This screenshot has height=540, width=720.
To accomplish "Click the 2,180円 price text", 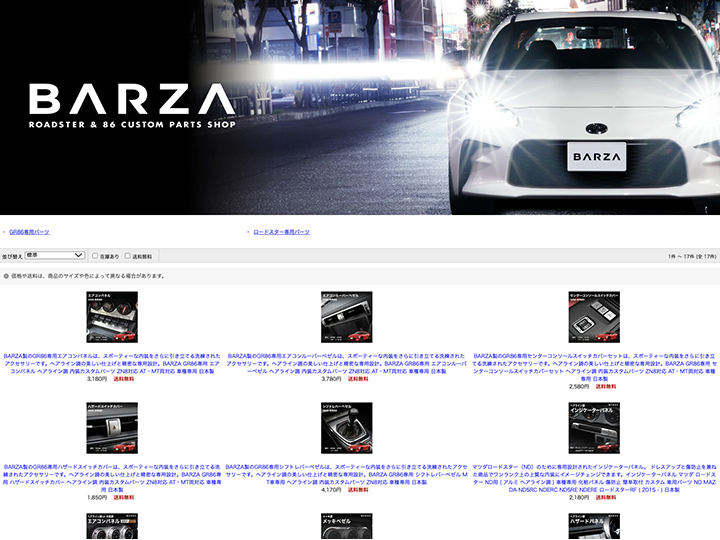I will pos(579,497).
